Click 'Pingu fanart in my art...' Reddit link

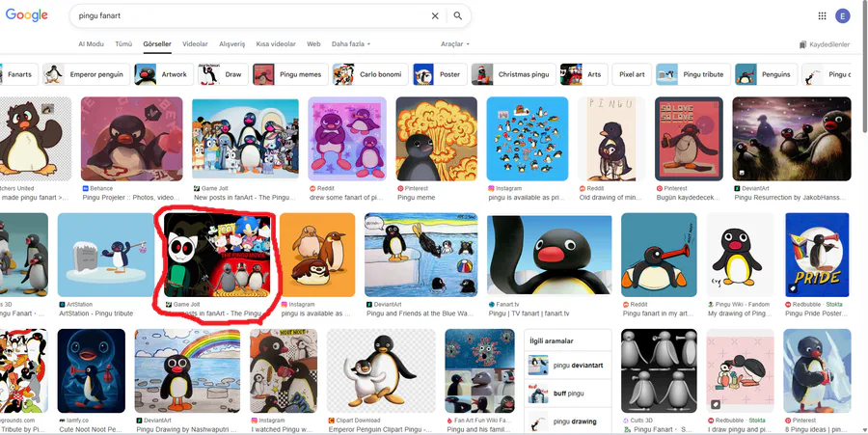pos(658,313)
